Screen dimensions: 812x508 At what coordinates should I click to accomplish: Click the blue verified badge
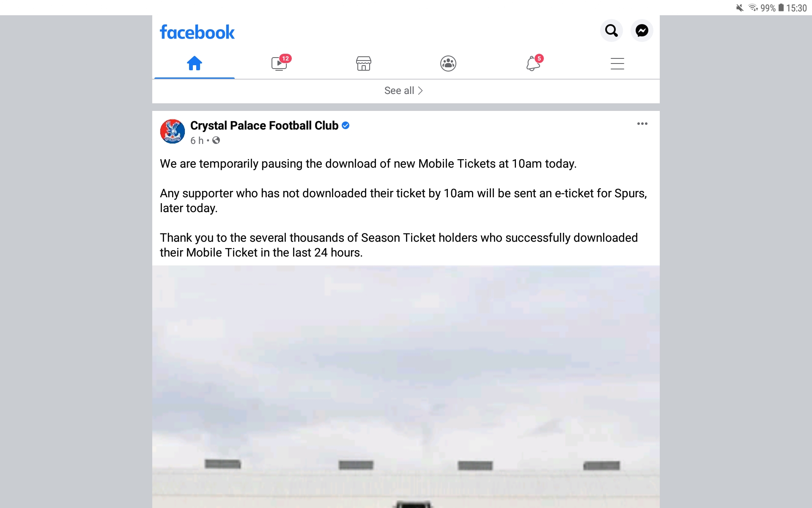click(346, 125)
